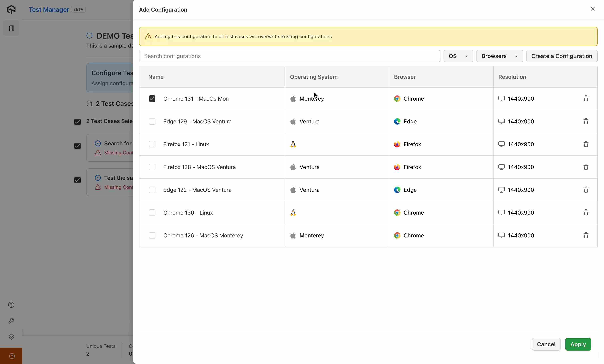The image size is (604, 364).
Task: Click the Linux penguin icon in Chrome 130 row
Action: (293, 213)
